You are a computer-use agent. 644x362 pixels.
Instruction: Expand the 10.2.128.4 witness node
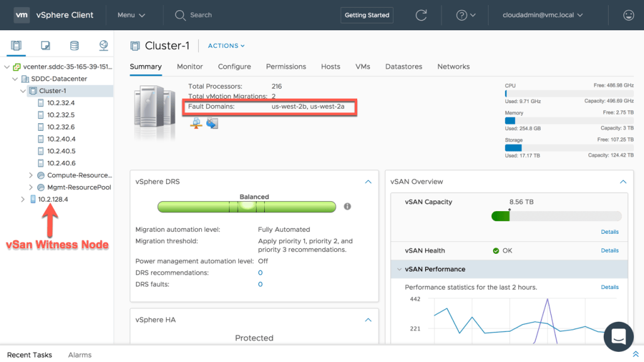point(23,199)
